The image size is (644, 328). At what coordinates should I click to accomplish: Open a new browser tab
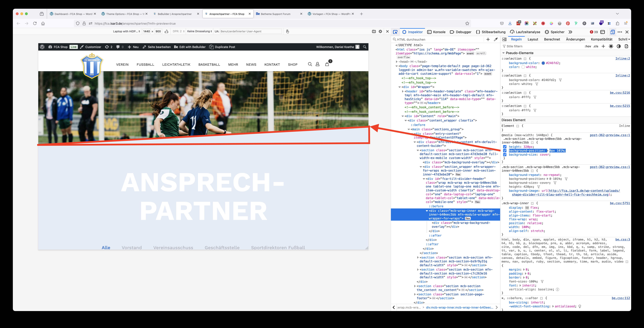pos(361,14)
